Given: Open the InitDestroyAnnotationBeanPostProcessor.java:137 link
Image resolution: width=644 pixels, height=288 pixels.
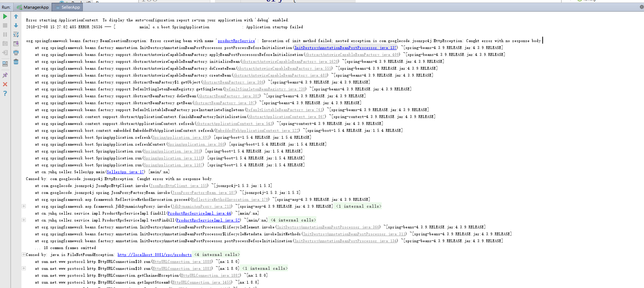Looking at the screenshot, I should point(345,48).
